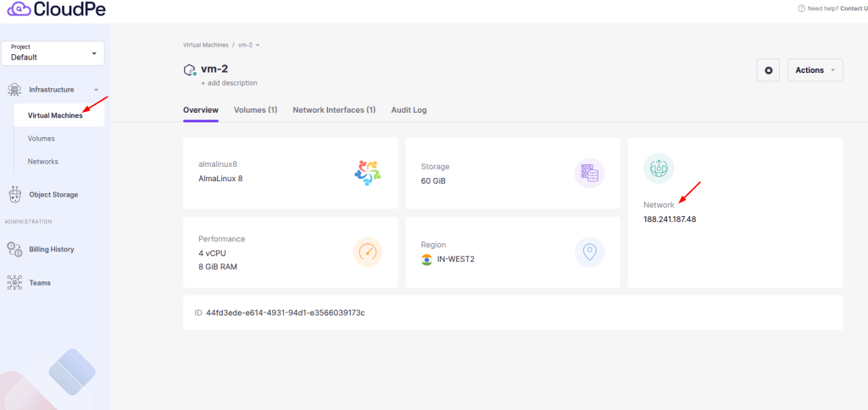Open Object Storage bucket icon in sidebar
868x410 pixels.
pos(14,195)
